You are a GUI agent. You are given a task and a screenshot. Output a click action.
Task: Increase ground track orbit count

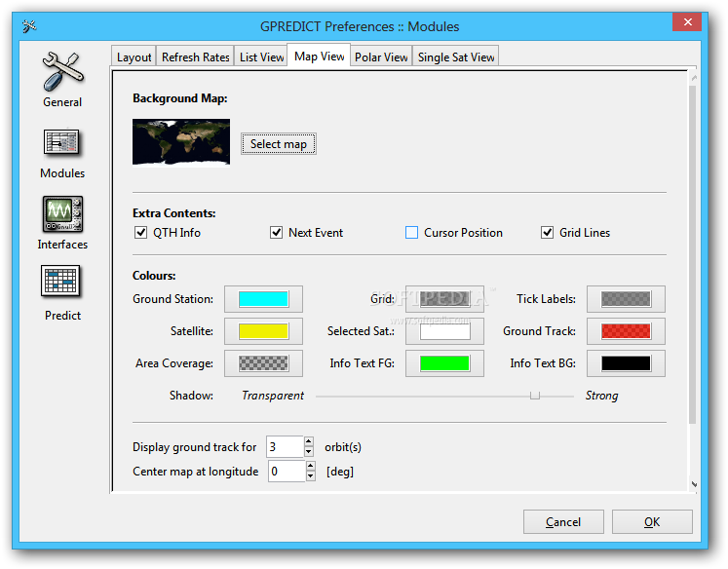309,441
